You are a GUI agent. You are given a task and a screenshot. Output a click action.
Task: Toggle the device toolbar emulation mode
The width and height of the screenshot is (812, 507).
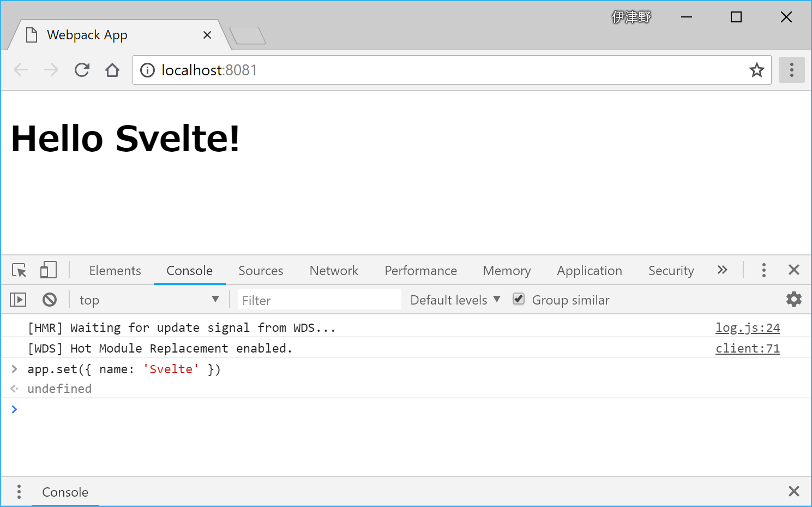pyautogui.click(x=48, y=270)
